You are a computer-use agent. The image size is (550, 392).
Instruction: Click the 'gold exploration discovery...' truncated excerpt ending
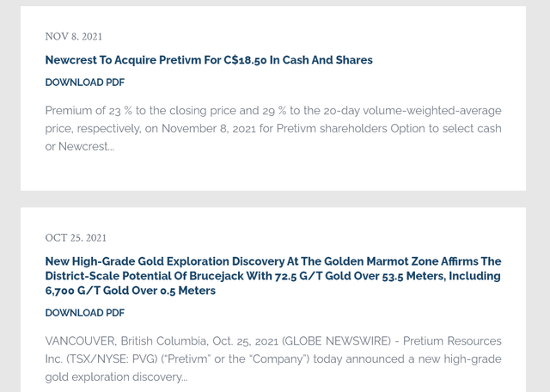[x=117, y=377]
